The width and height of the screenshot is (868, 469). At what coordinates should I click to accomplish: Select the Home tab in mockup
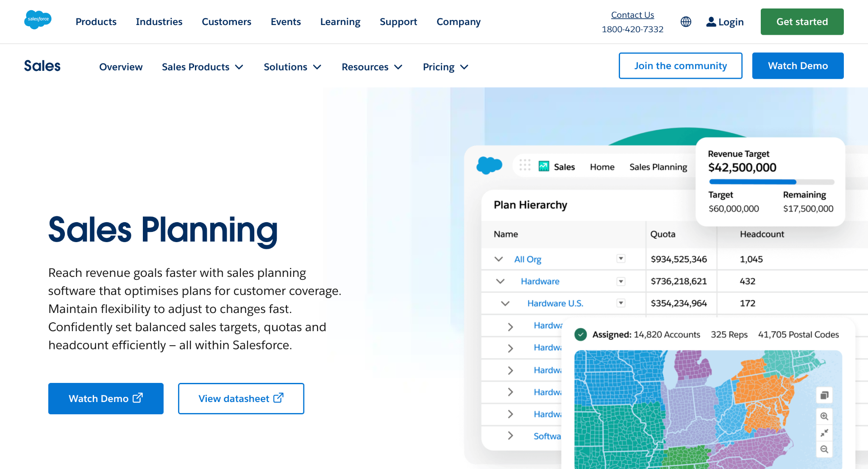[x=602, y=167]
